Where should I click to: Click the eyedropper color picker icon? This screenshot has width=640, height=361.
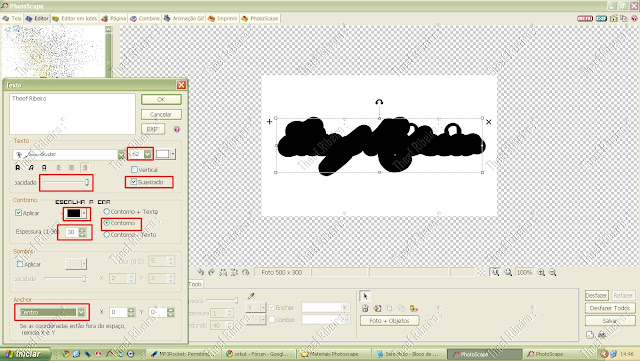pos(251,296)
